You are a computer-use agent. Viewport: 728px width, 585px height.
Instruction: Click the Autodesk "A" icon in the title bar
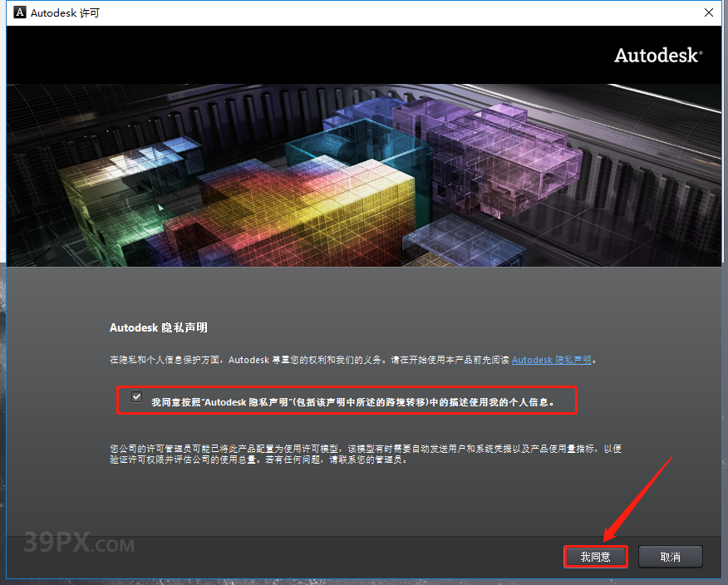(x=18, y=12)
